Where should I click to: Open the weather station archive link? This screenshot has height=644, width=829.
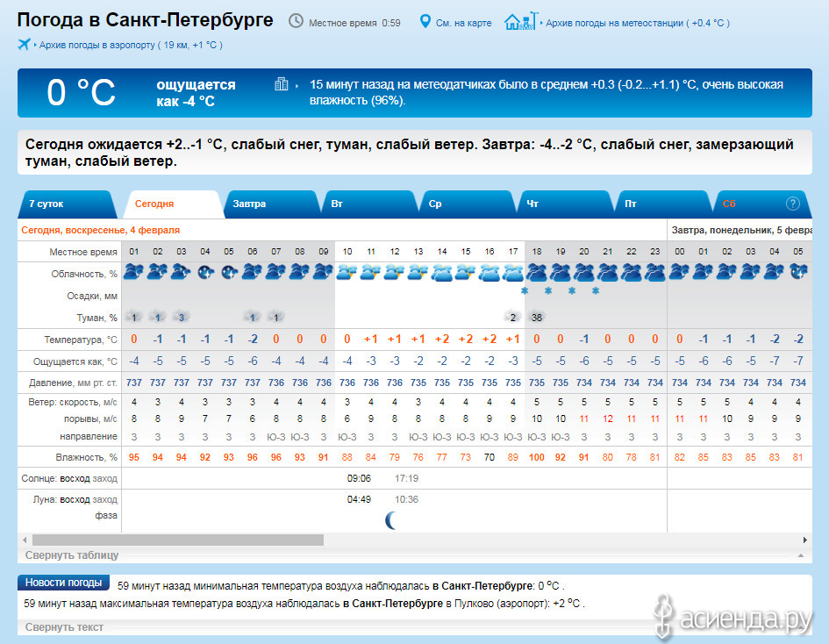pos(636,23)
